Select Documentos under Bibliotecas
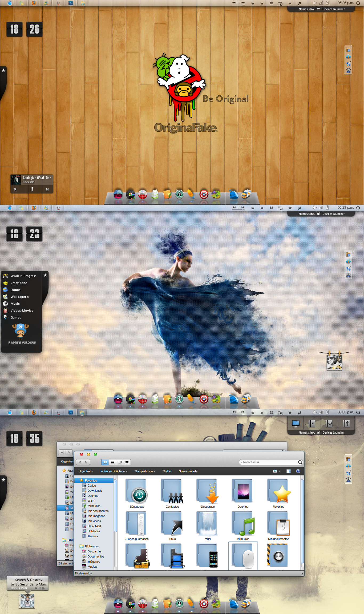364x614 pixels. tap(96, 556)
